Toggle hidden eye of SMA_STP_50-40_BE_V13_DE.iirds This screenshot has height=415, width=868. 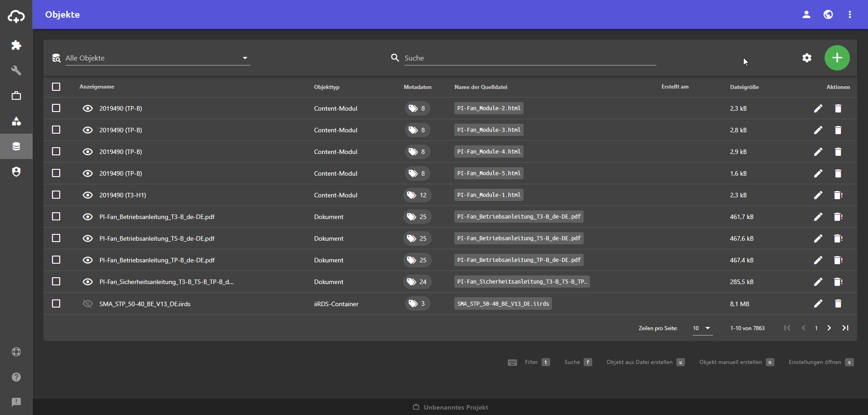(88, 303)
